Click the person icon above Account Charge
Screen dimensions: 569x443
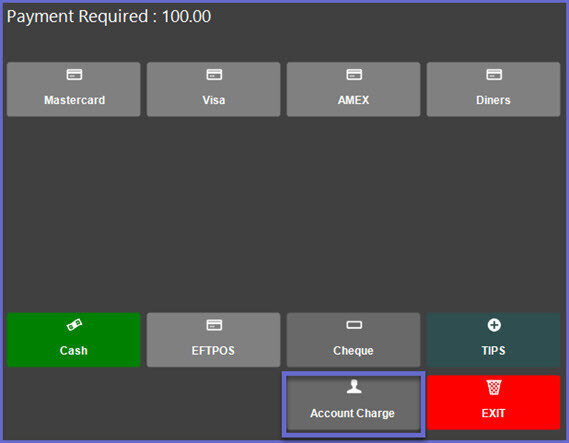tap(354, 386)
